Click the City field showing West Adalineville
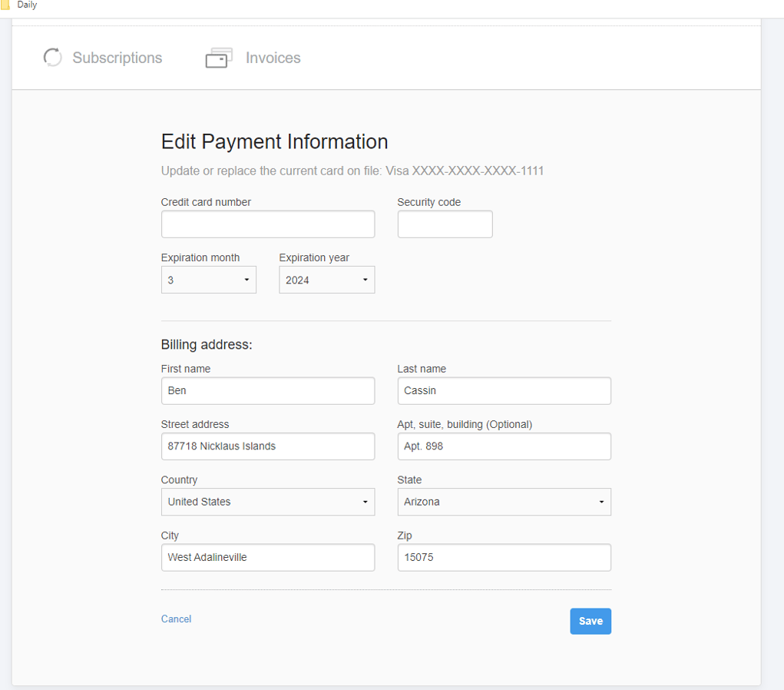This screenshot has height=690, width=784. click(267, 557)
